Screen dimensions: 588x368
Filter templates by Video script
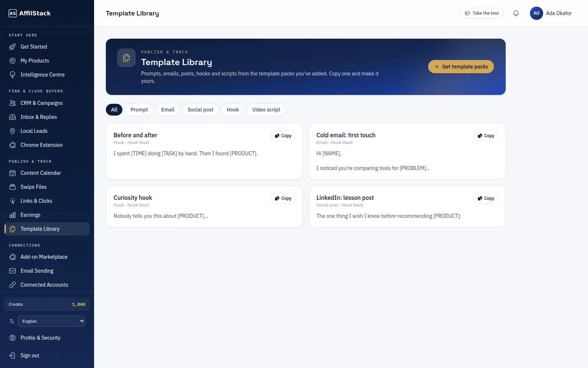tap(266, 110)
